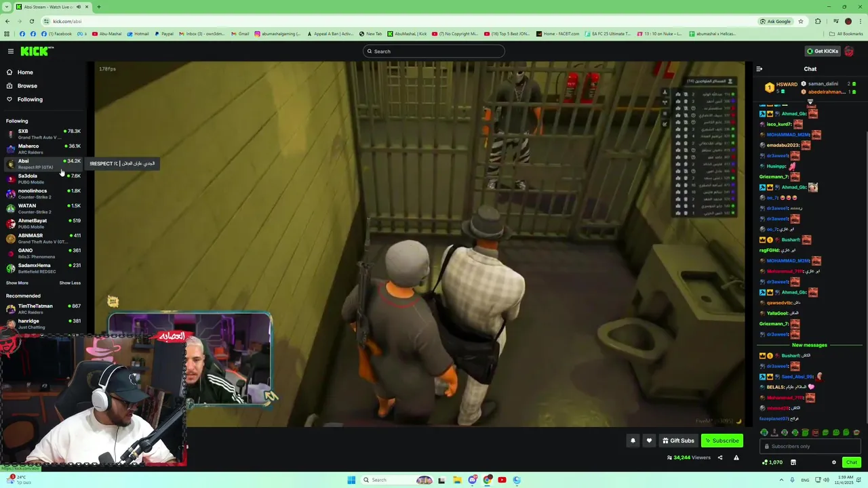
Task: Open hanridge Just Chatting channel
Action: pos(43,324)
